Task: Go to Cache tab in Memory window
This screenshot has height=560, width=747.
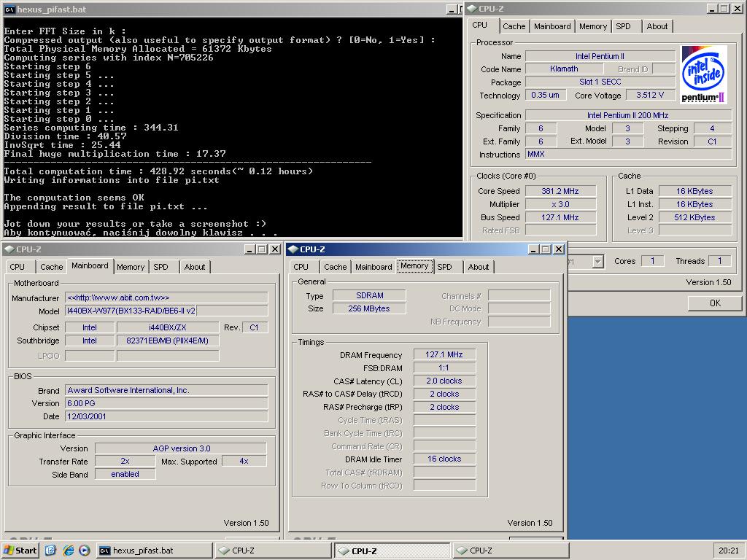Action: 336,267
